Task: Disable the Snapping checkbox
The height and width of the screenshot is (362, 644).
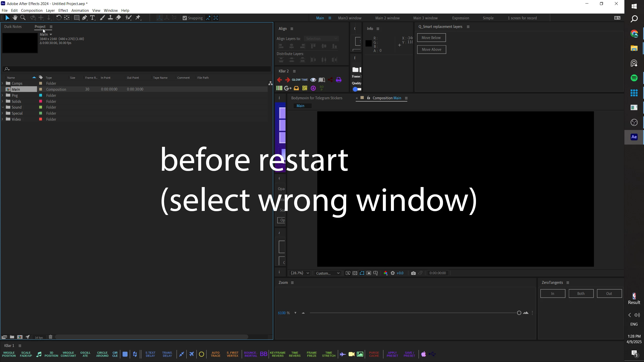Action: (185, 18)
